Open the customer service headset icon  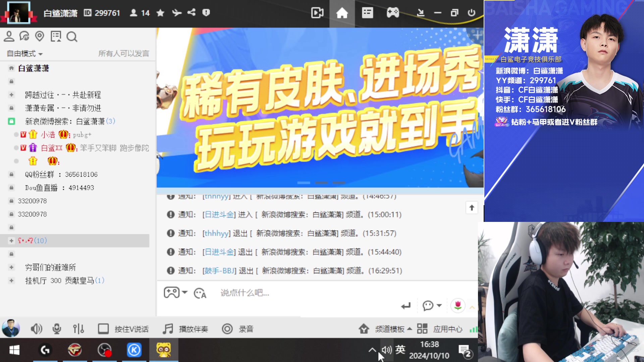coord(24,36)
